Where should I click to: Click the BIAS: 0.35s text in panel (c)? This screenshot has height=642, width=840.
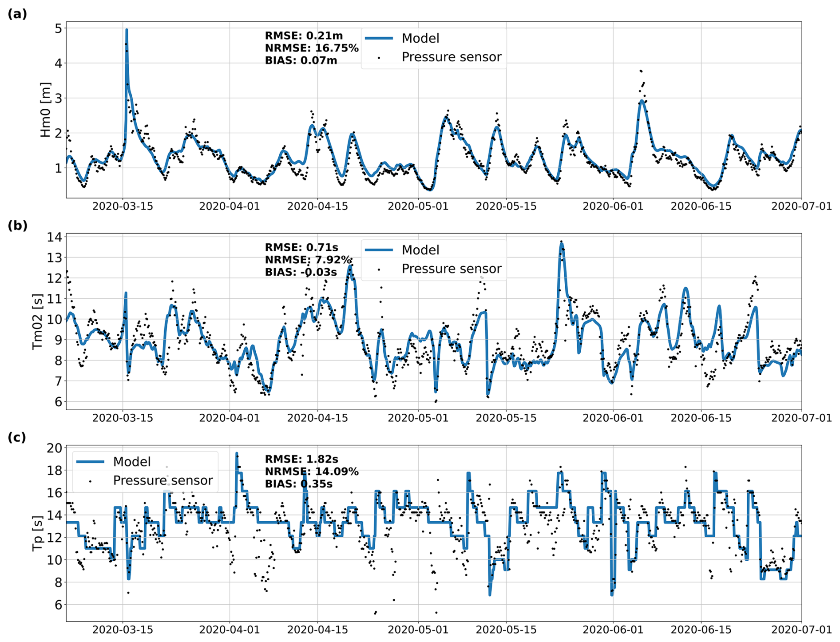(x=298, y=484)
